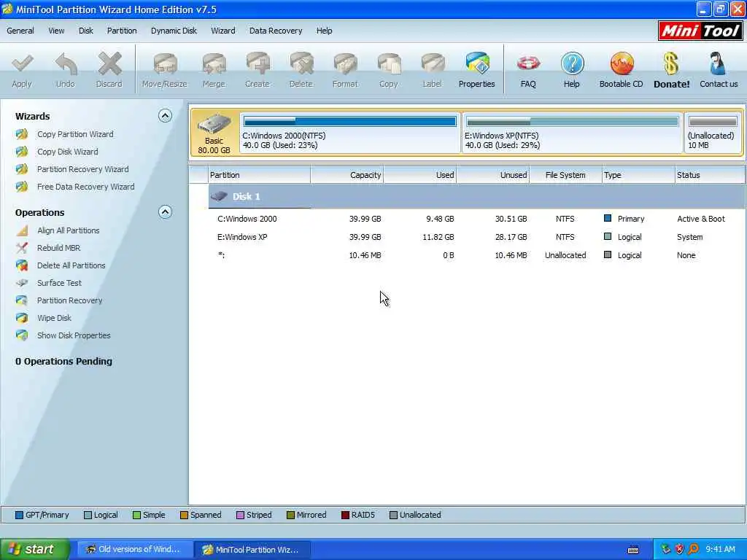Open the Partition menu
Viewport: 747px width, 560px height.
[x=122, y=31]
